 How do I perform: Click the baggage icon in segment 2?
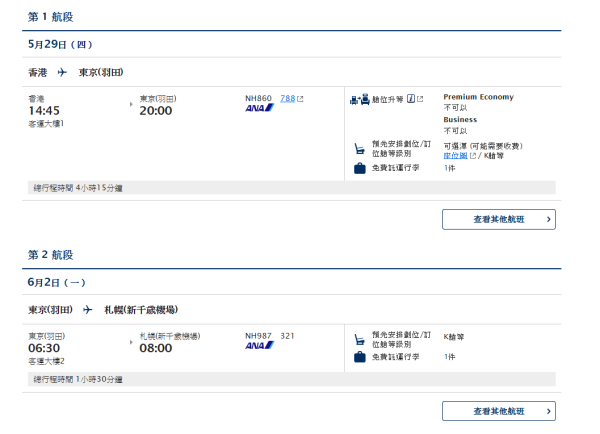(x=359, y=356)
